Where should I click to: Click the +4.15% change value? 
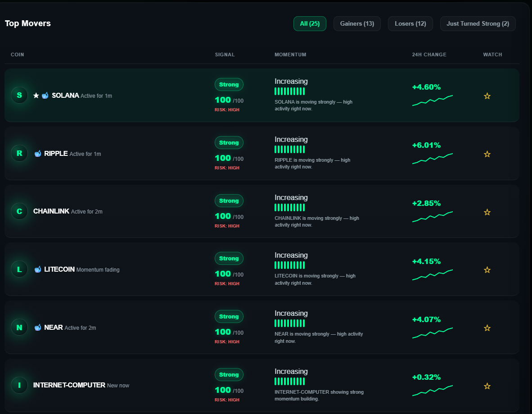coord(427,261)
